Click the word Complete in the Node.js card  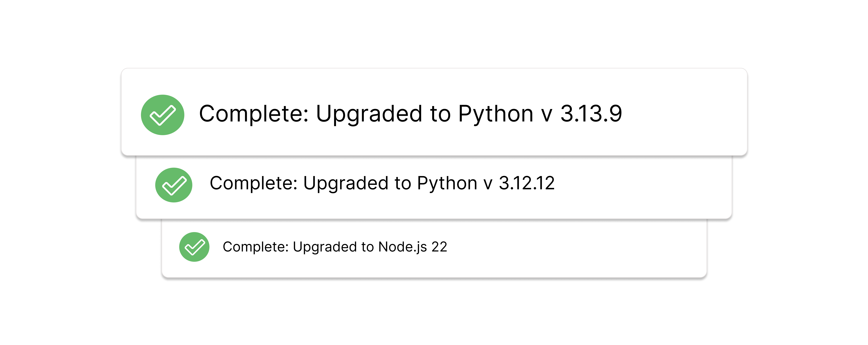point(255,247)
